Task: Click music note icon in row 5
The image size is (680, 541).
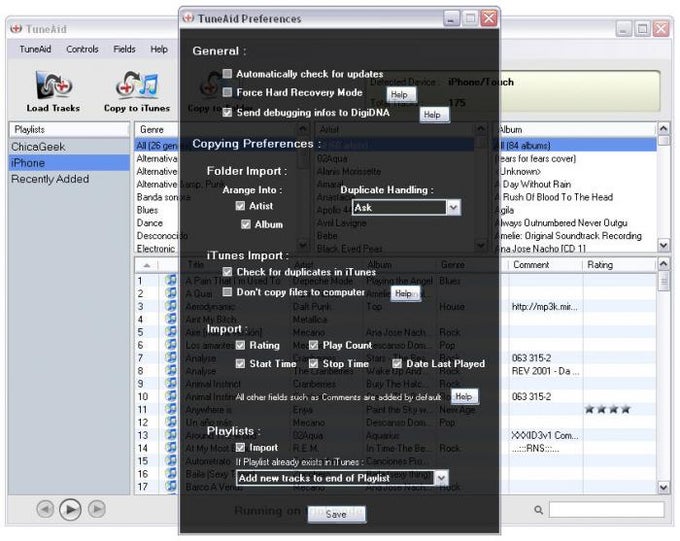Action: click(x=170, y=332)
